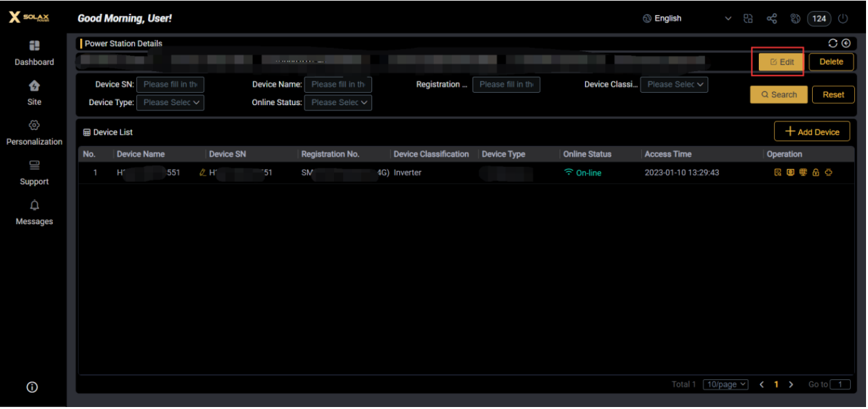Click the Device SN input field
Screen dimensions: 868x409
click(170, 84)
